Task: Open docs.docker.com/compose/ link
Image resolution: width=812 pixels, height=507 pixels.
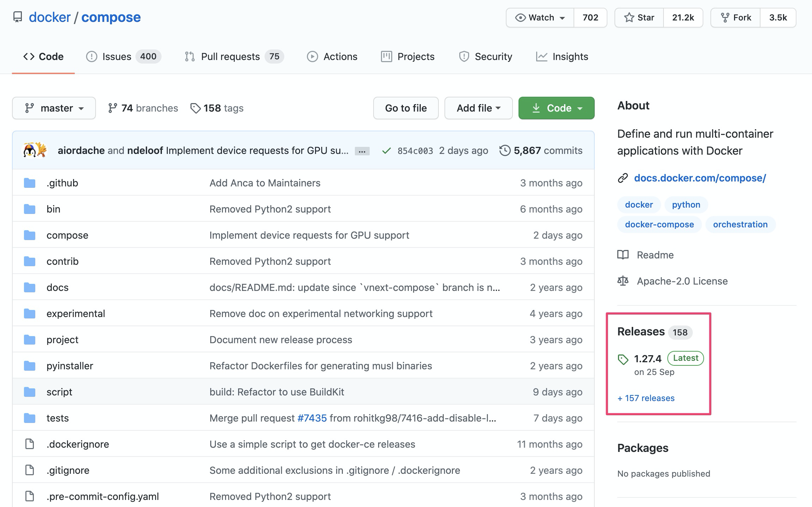Action: coord(700,178)
